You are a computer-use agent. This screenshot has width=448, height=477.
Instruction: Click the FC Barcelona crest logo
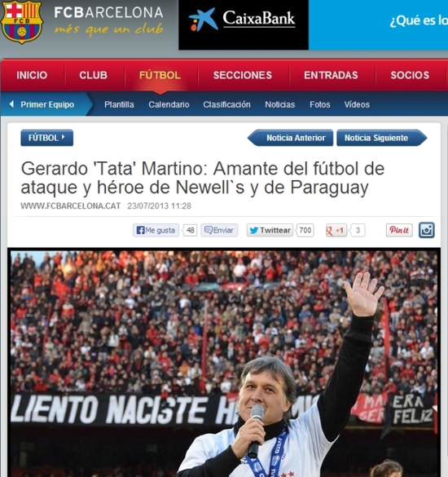(22, 22)
